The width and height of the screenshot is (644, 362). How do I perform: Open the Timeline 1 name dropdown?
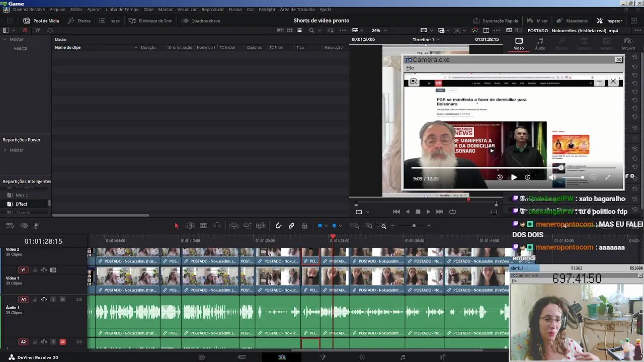tap(426, 39)
